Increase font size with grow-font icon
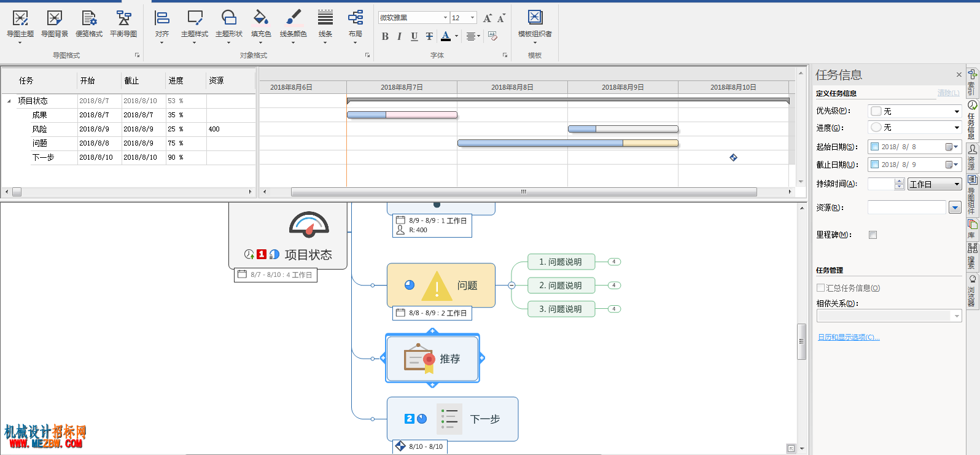This screenshot has height=455, width=980. pyautogui.click(x=488, y=18)
